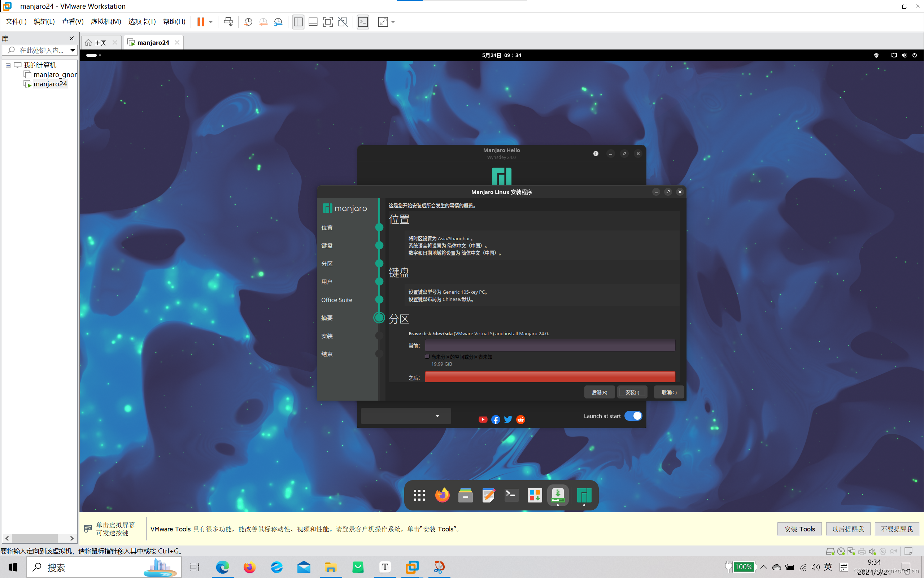The width and height of the screenshot is (924, 578).
Task: Expand the stretch display dropdown arrow
Action: click(x=393, y=22)
